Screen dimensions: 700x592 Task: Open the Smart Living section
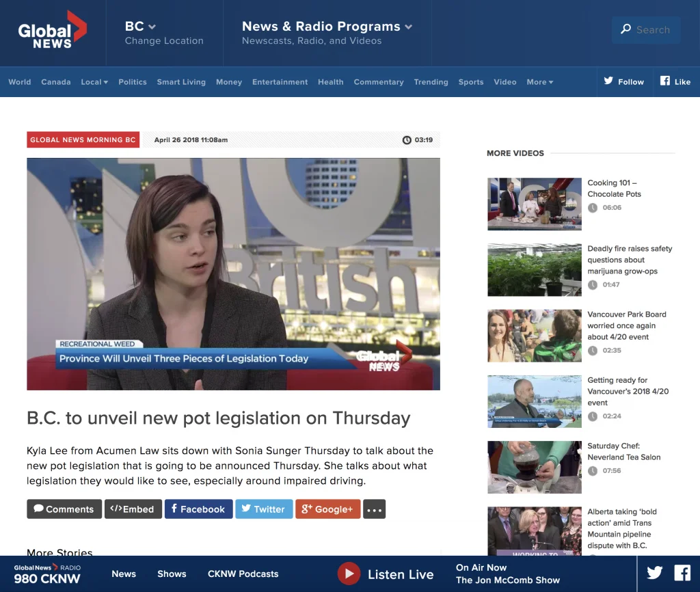pyautogui.click(x=181, y=82)
